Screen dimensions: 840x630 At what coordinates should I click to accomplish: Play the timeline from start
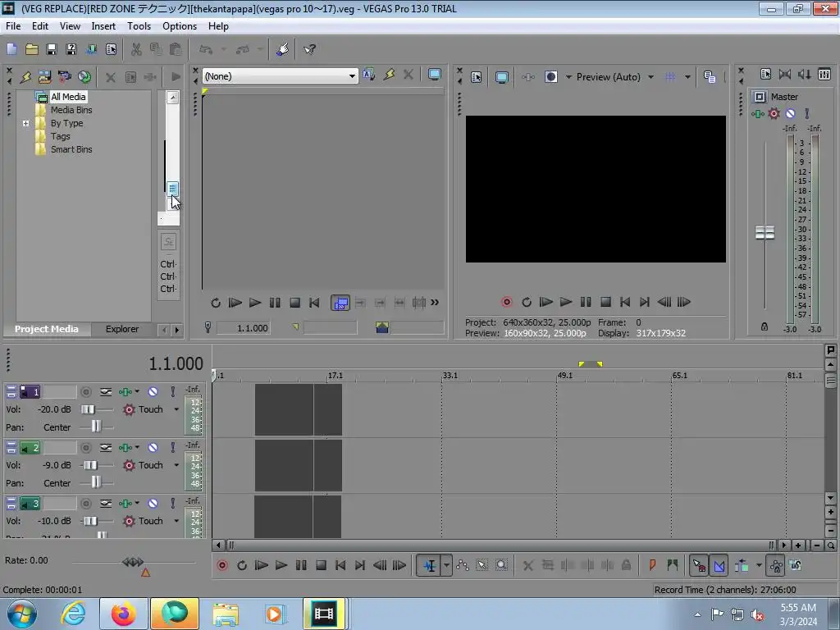[262, 565]
